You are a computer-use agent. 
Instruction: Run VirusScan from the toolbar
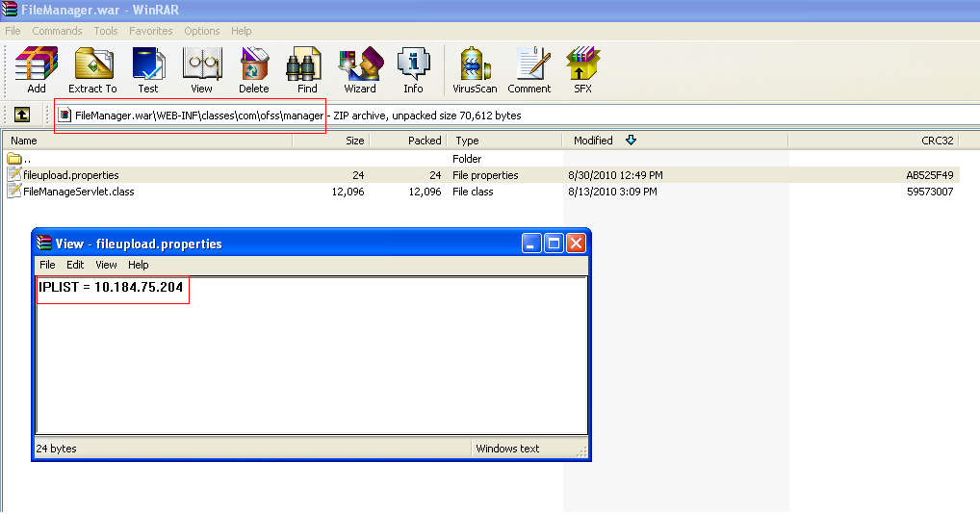(475, 64)
